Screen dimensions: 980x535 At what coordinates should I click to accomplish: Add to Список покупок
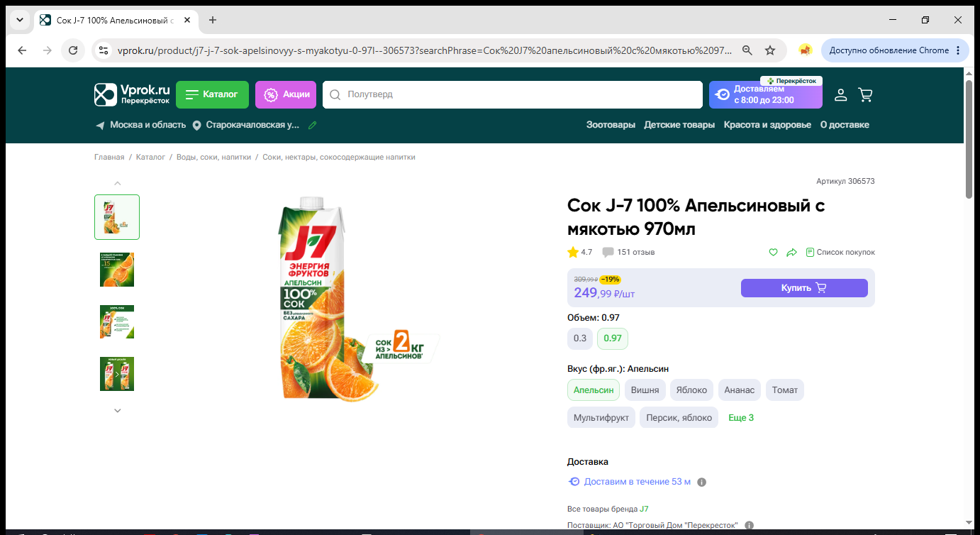(840, 252)
